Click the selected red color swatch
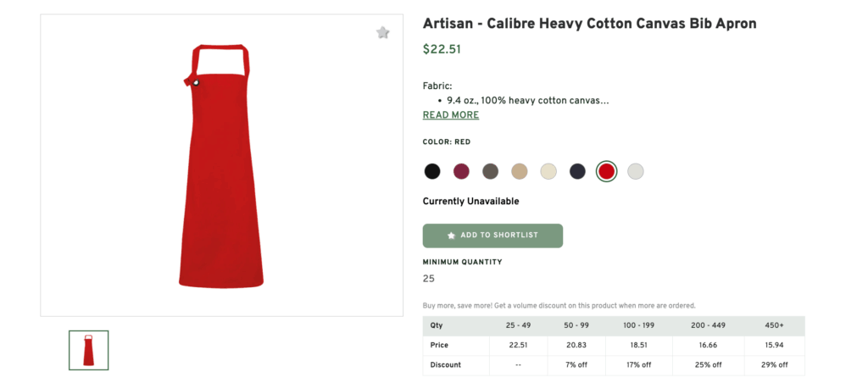Viewport: 868px width, 383px height. point(606,171)
